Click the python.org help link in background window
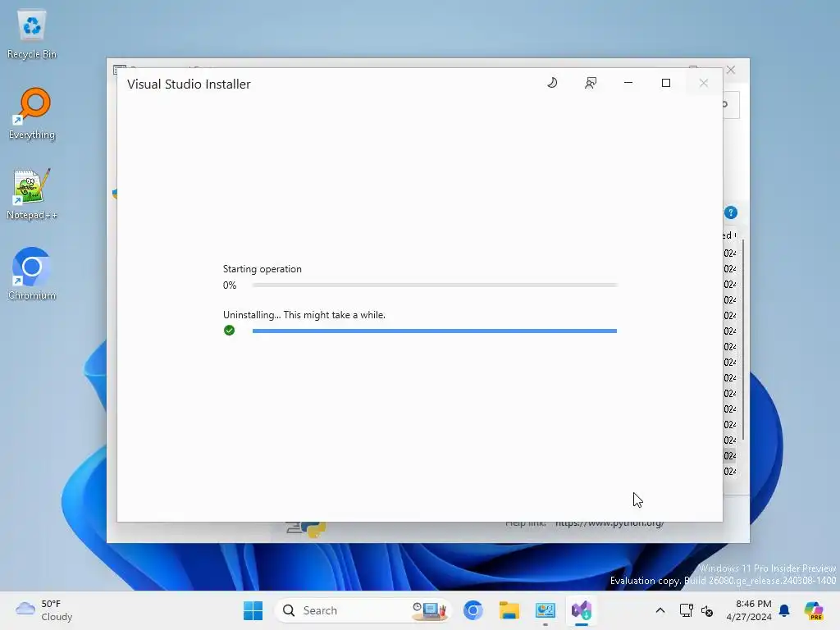 pos(609,523)
